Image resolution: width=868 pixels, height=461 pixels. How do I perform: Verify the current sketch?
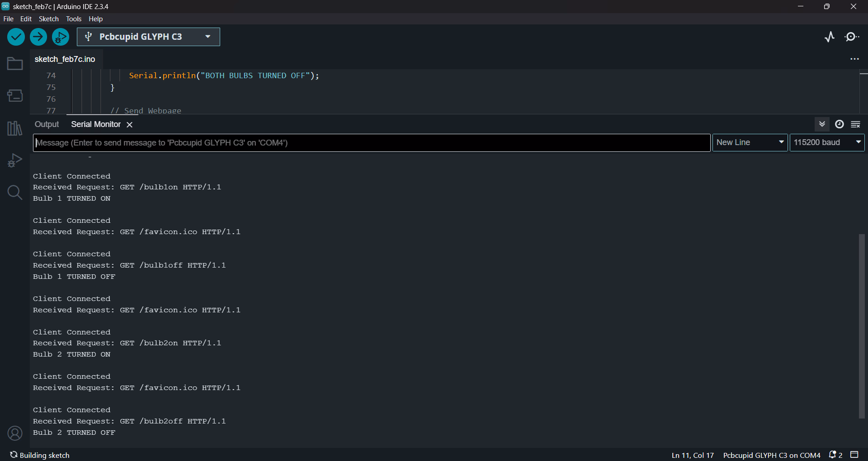(x=16, y=37)
